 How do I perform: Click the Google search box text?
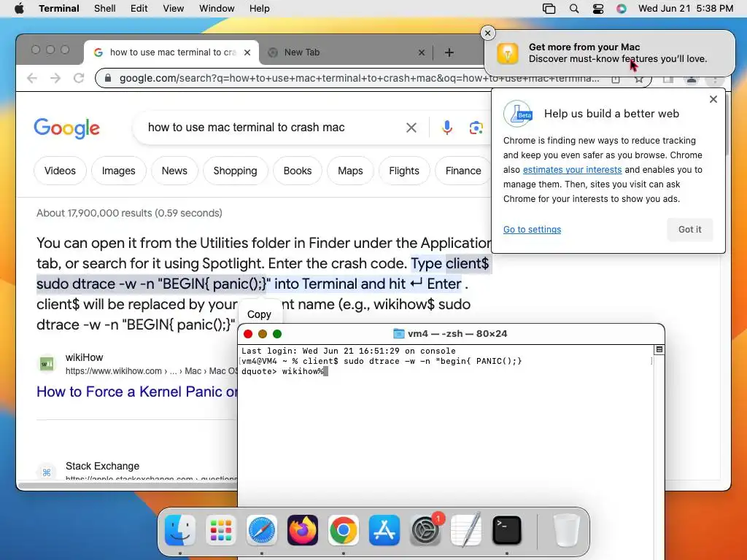click(x=246, y=127)
